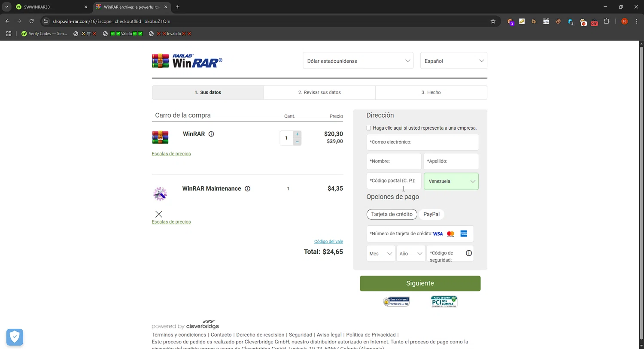Viewport: 644px width, 349px height.
Task: Expand the Mes expiry dropdown
Action: pos(381,254)
